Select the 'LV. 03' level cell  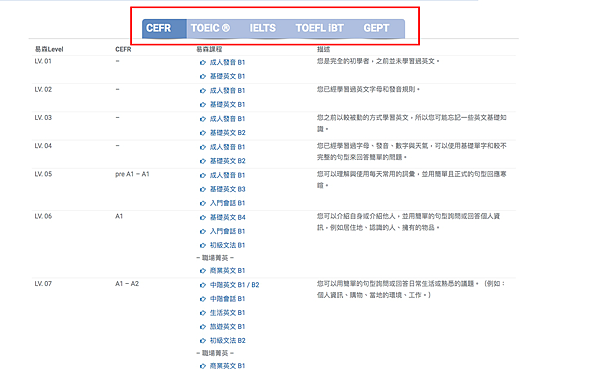43,118
